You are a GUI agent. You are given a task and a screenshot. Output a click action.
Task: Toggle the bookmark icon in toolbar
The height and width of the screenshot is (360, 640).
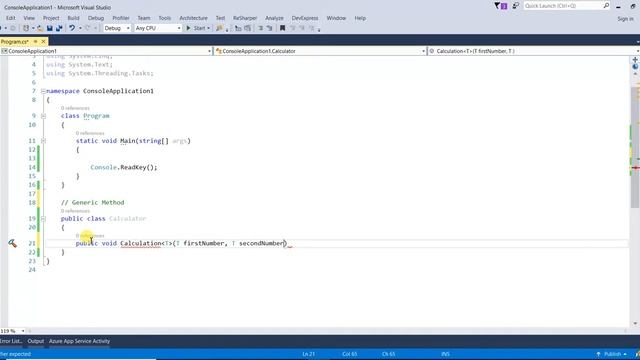click(x=282, y=28)
